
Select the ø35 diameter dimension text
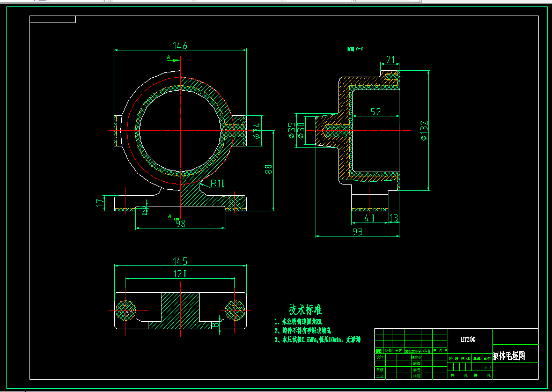292,130
